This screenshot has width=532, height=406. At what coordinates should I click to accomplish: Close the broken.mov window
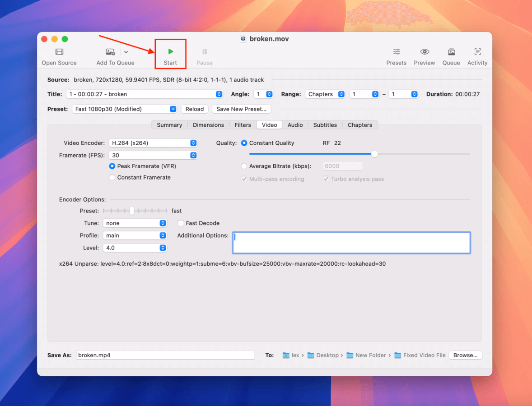44,39
